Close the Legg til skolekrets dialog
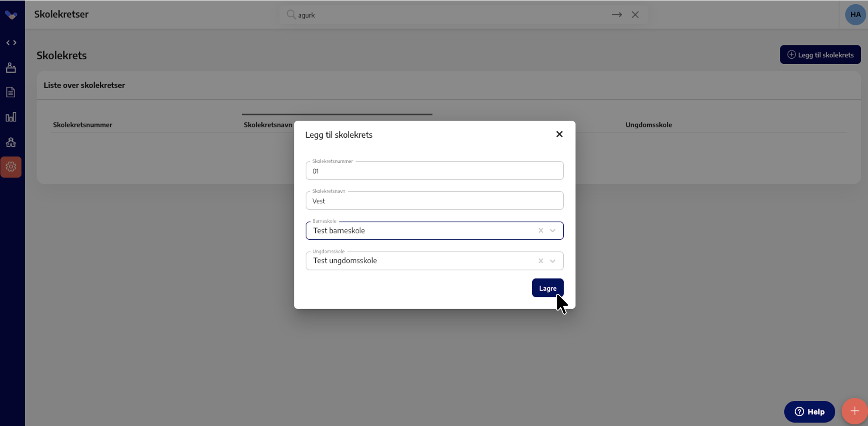 click(559, 134)
